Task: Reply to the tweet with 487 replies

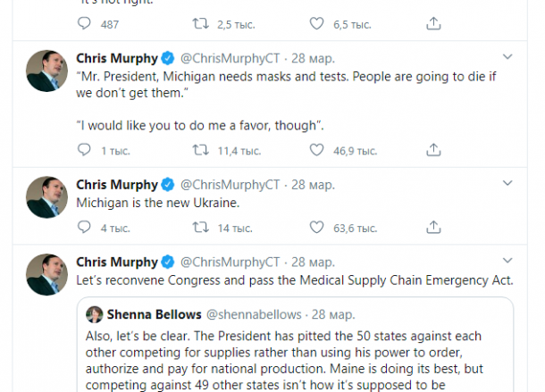Action: [84, 23]
